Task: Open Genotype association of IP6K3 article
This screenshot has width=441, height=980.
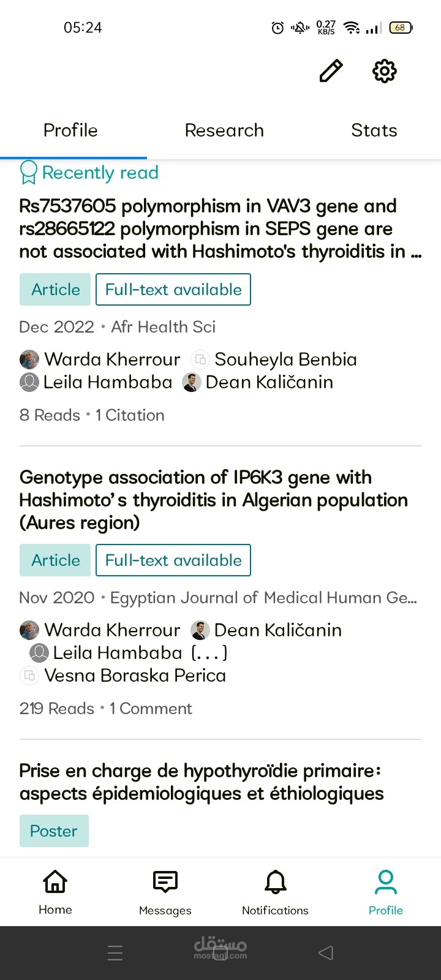Action: tap(214, 500)
